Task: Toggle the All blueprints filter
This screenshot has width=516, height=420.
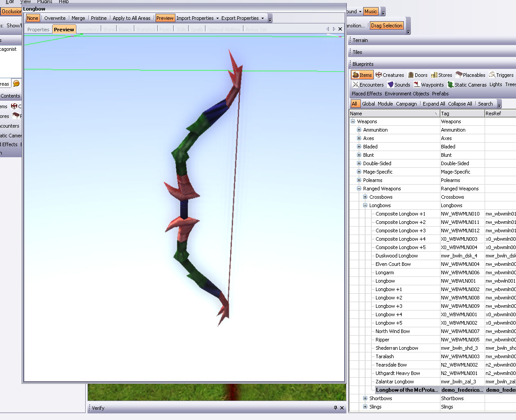Action: click(x=354, y=104)
